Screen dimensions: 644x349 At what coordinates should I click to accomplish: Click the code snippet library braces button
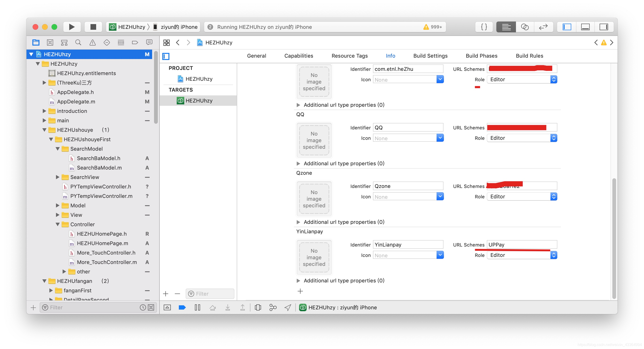click(x=484, y=27)
